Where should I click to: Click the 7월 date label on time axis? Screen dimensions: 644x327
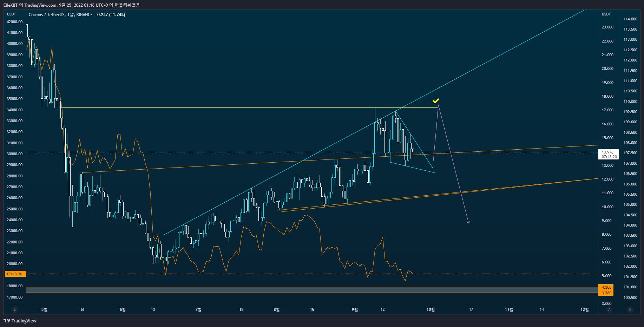[x=198, y=309]
